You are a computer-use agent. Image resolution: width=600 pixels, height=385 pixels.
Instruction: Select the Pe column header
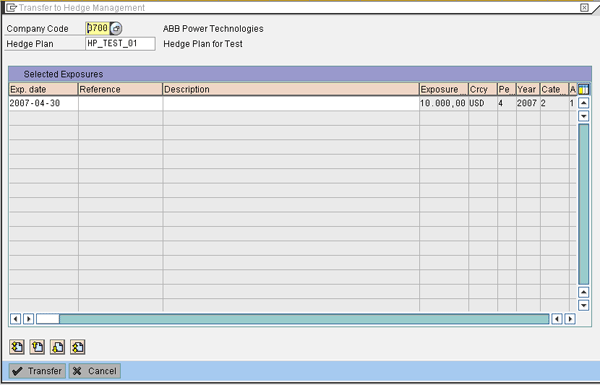point(507,89)
